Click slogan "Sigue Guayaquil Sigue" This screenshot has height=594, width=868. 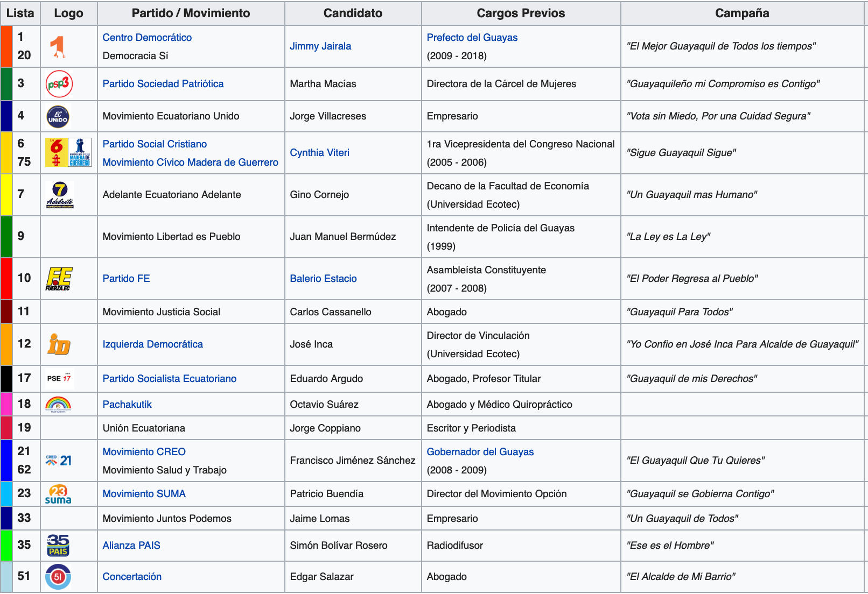681,153
